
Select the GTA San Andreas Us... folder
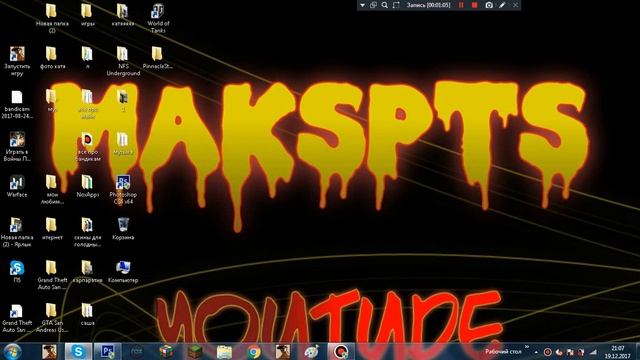coord(52,318)
